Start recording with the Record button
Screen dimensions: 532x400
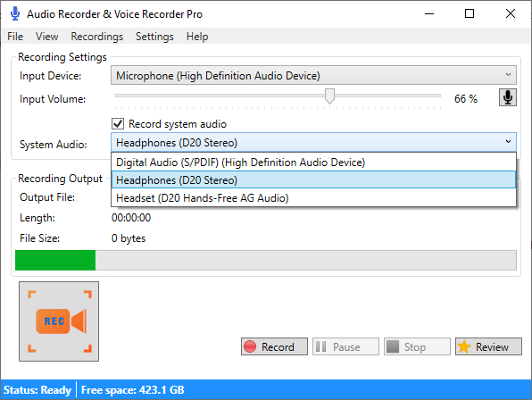[x=274, y=346]
